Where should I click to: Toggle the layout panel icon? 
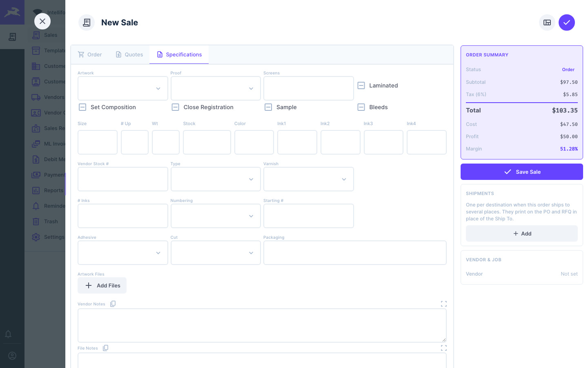tap(547, 22)
